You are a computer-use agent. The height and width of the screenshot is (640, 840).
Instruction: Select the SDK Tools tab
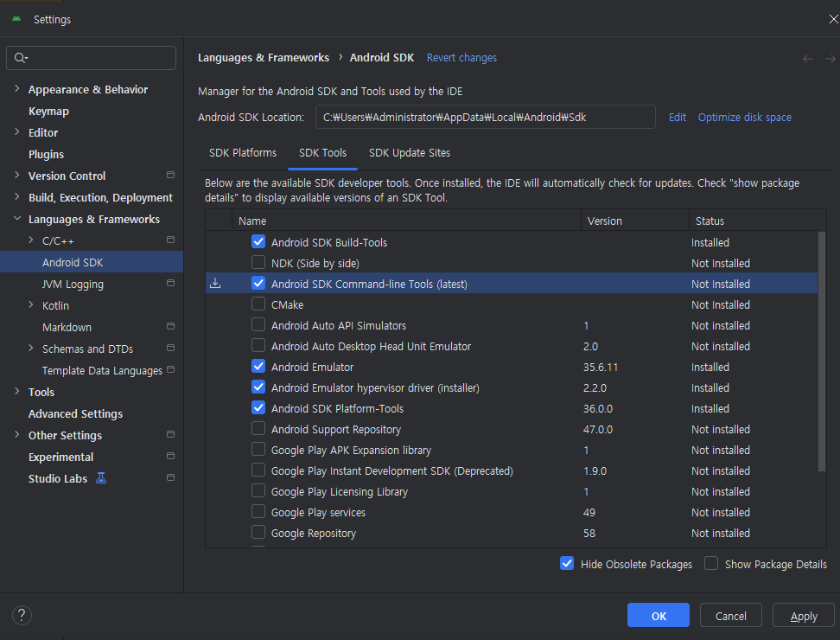322,153
